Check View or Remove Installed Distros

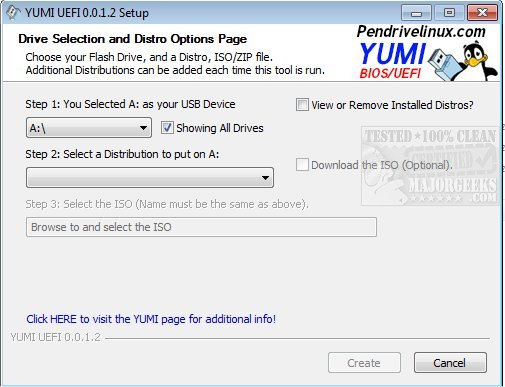pos(302,105)
